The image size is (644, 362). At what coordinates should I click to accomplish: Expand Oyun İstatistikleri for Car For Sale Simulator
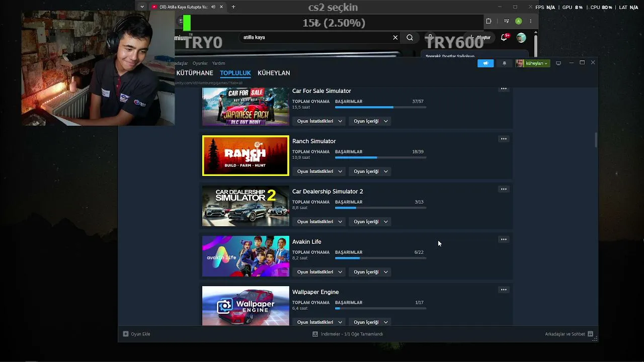tap(319, 121)
